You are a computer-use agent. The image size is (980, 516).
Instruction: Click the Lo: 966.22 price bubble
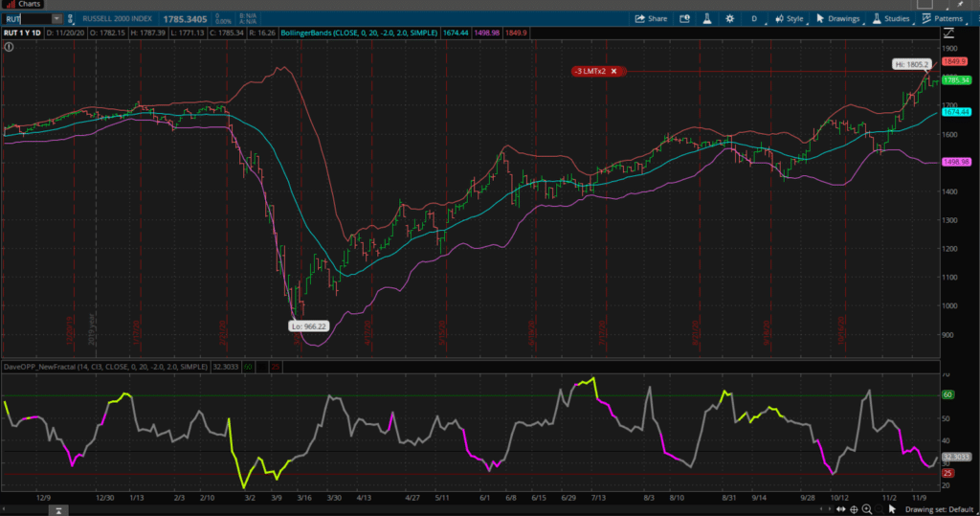click(309, 326)
